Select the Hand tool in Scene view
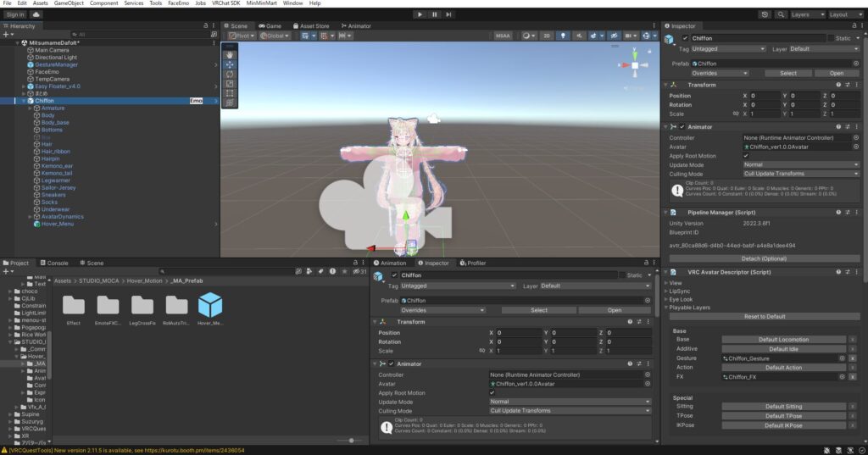The height and width of the screenshot is (455, 868). tap(230, 54)
